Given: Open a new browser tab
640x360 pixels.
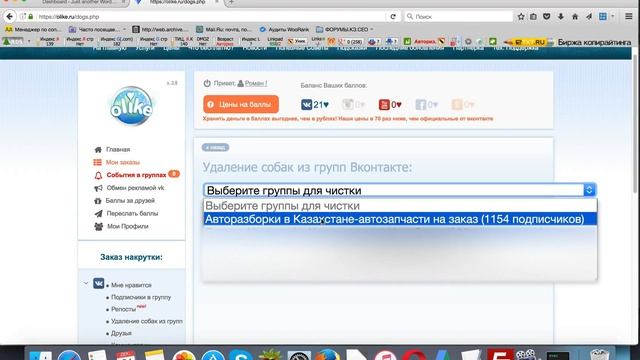Looking at the screenshot, I should [x=231, y=2].
